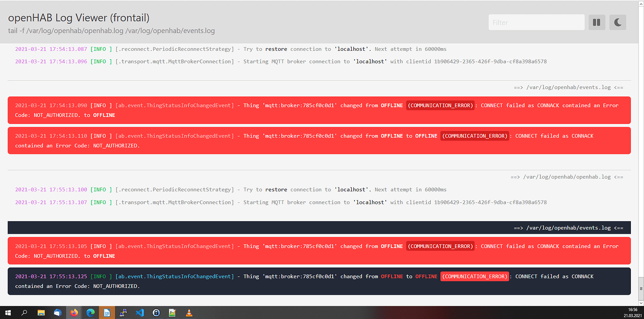Launch Firefox from the taskbar
644x319 pixels.
74,312
